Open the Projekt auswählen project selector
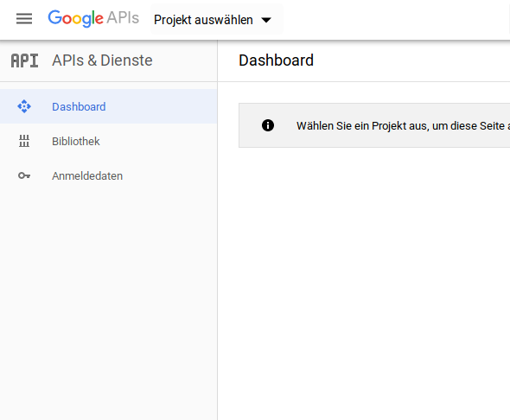Screen dimensions: 510x420 pyautogui.click(x=217, y=19)
